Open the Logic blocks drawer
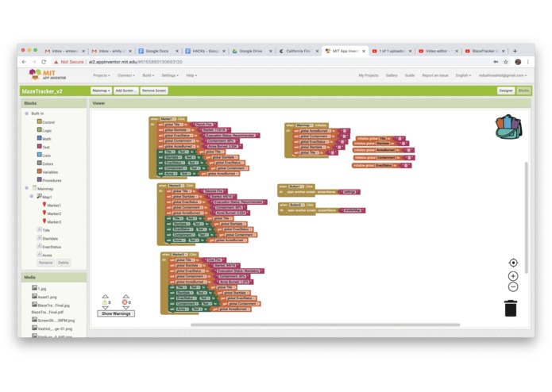The height and width of the screenshot is (392, 552). 44,130
